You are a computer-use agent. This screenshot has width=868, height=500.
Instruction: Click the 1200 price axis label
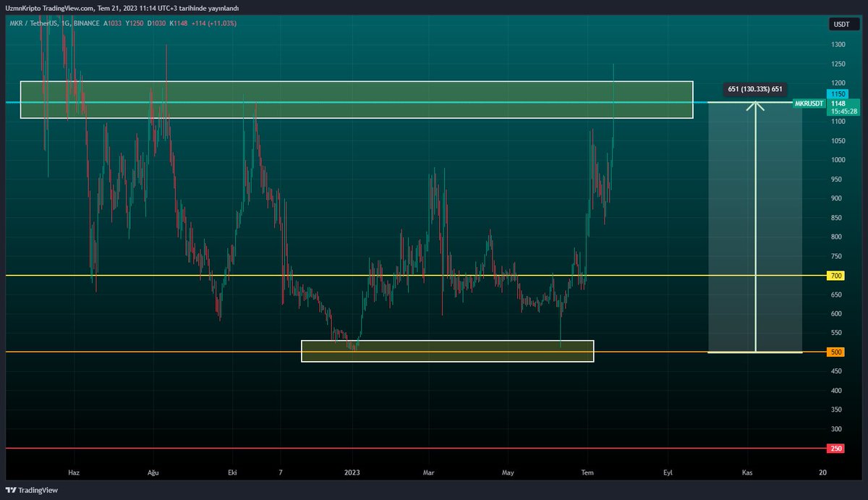click(x=838, y=83)
